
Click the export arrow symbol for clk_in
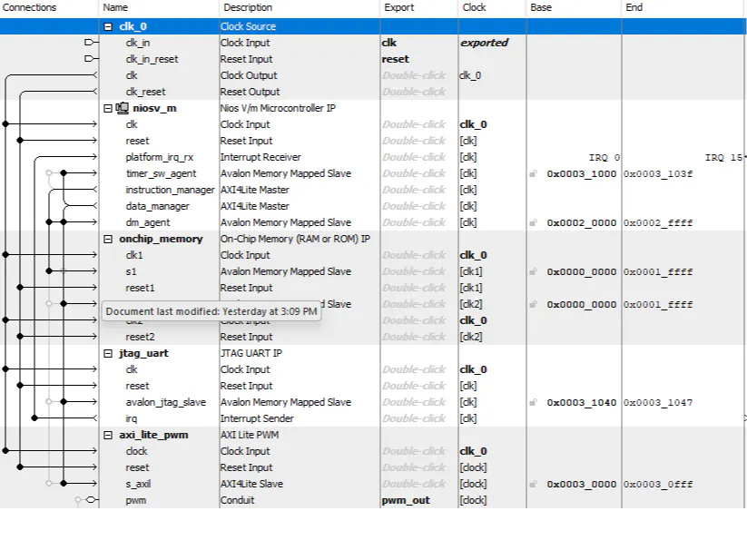tap(90, 43)
